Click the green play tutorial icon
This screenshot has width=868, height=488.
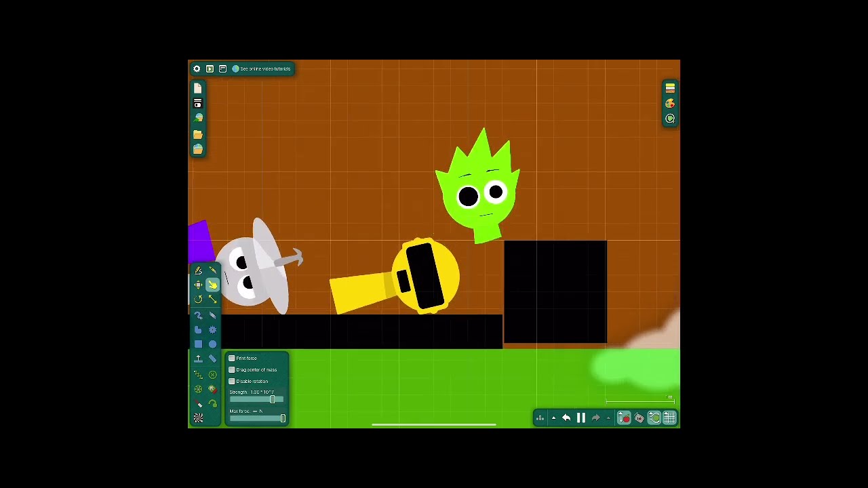coord(210,68)
